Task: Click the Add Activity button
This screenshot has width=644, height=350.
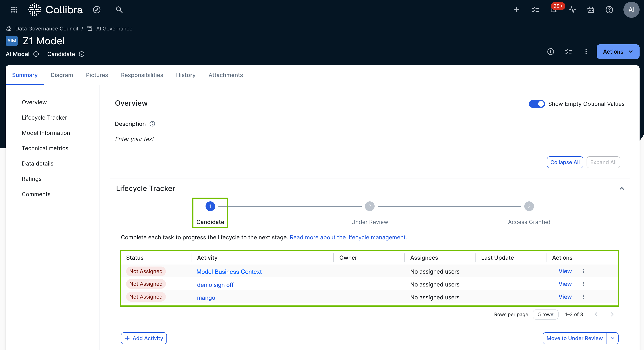Action: (x=144, y=338)
